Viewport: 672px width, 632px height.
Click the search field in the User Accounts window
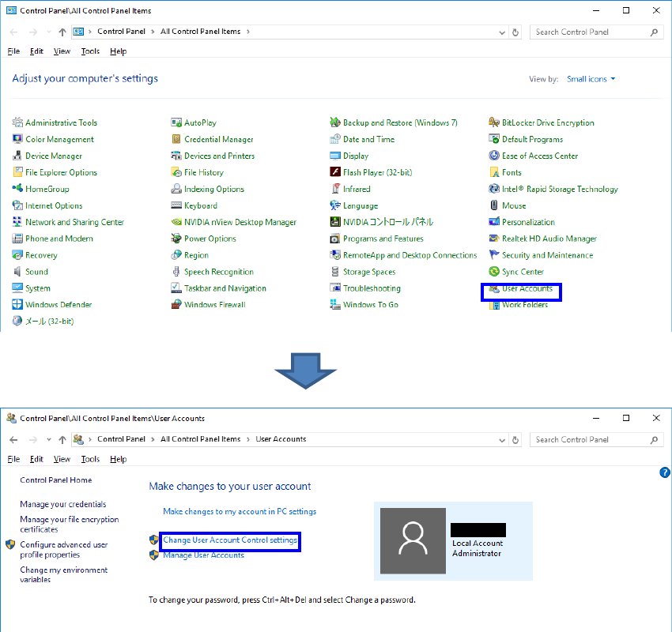(597, 440)
